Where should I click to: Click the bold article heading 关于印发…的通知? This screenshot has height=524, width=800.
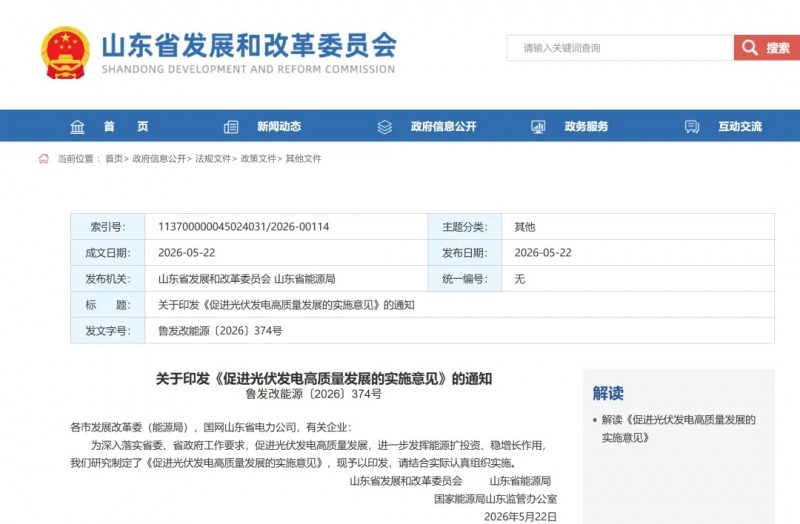coord(323,379)
